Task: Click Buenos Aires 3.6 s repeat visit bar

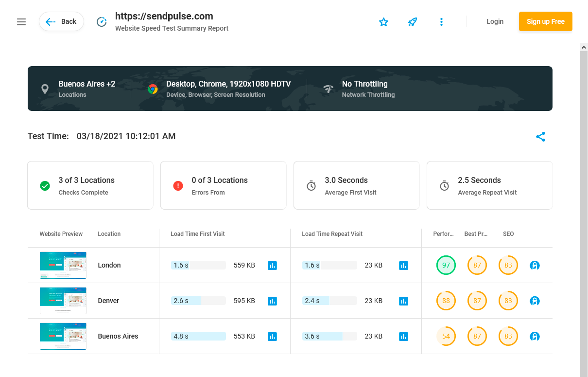Action: tap(329, 336)
